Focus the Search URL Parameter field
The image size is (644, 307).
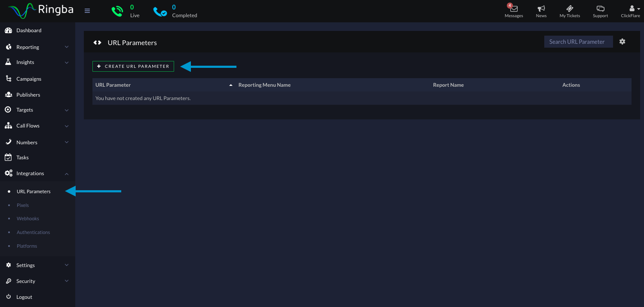(x=579, y=42)
